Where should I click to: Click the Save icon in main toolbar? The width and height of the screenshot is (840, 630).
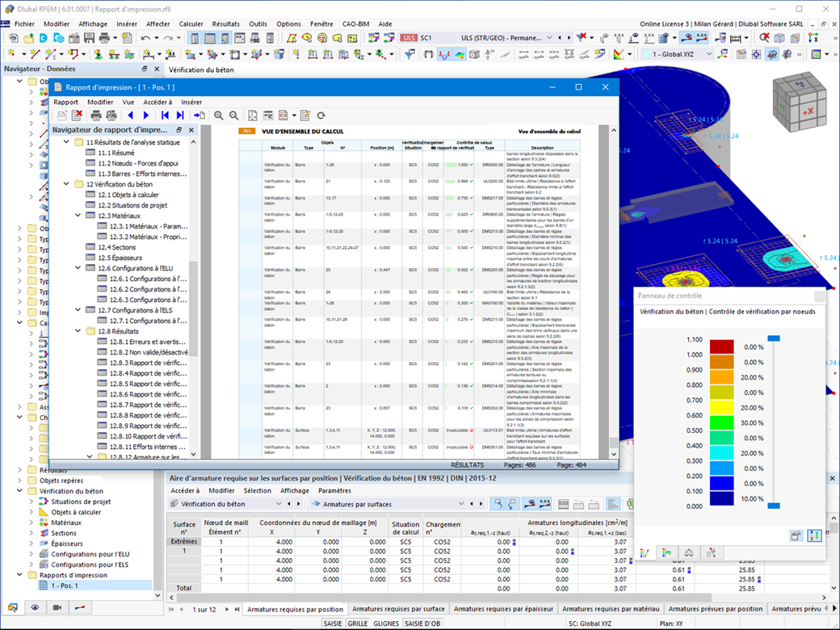coord(89,38)
